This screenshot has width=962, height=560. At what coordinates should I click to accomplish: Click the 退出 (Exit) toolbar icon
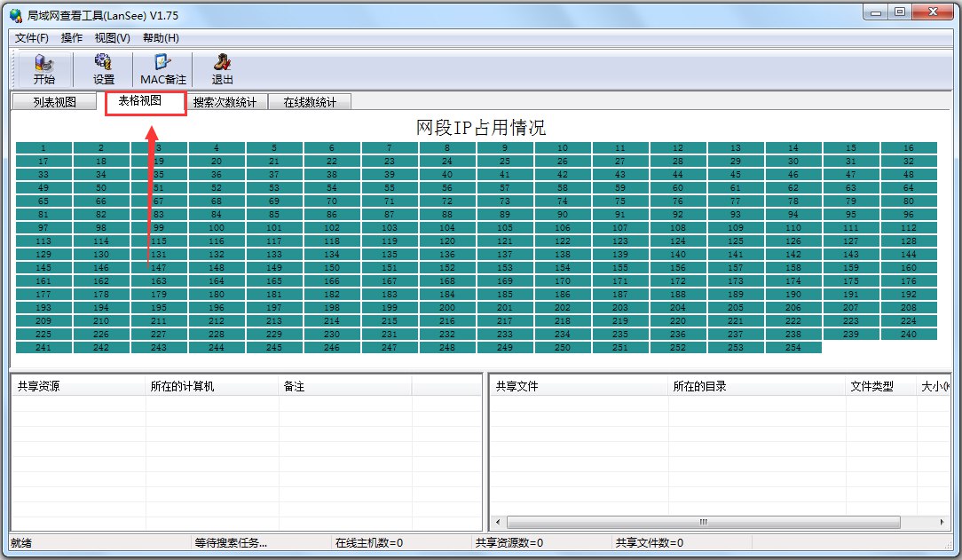click(221, 68)
